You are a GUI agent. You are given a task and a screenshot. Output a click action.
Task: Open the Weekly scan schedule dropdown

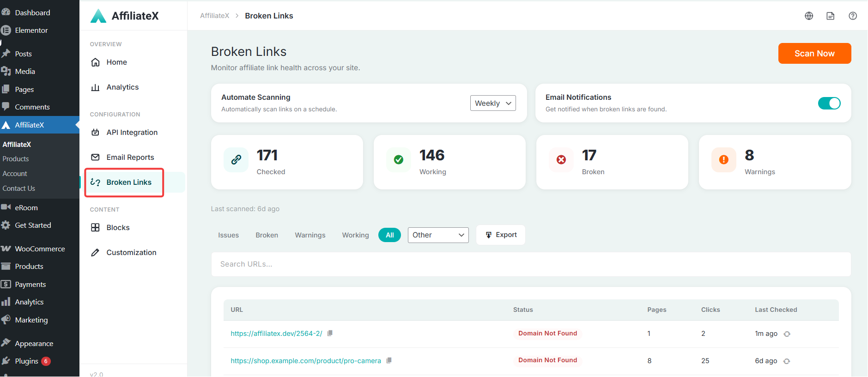pos(493,103)
